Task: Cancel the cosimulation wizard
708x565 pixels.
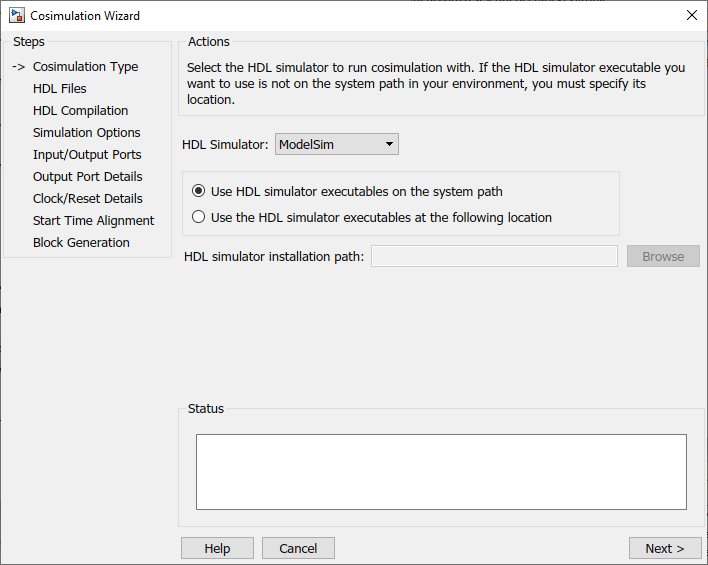Action: coord(298,548)
